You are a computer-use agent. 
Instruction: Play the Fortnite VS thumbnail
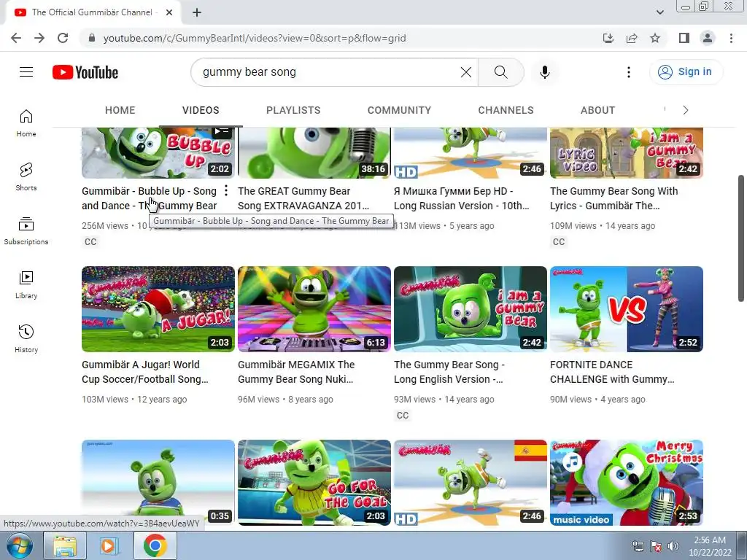(x=627, y=309)
